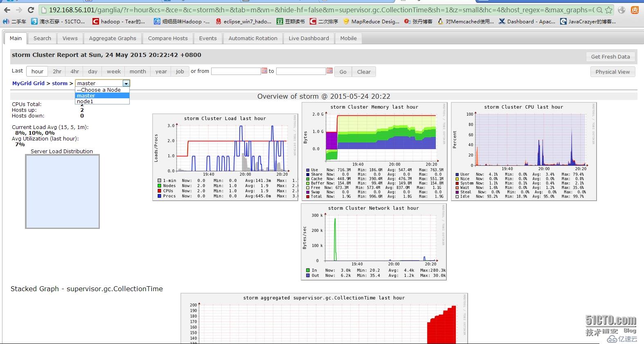The height and width of the screenshot is (344, 644).
Task: Open the Mobile tab
Action: (x=348, y=38)
